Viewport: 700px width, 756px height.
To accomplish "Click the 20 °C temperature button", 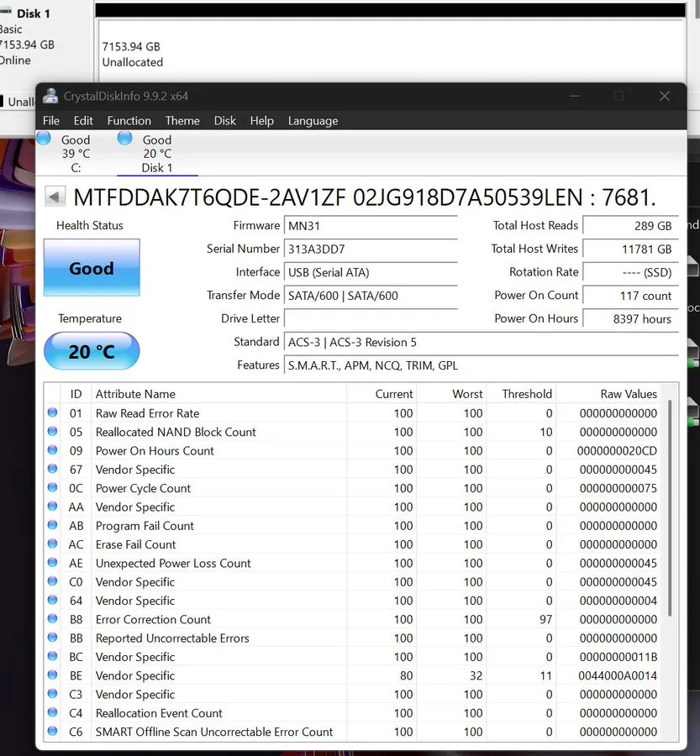I will point(92,351).
